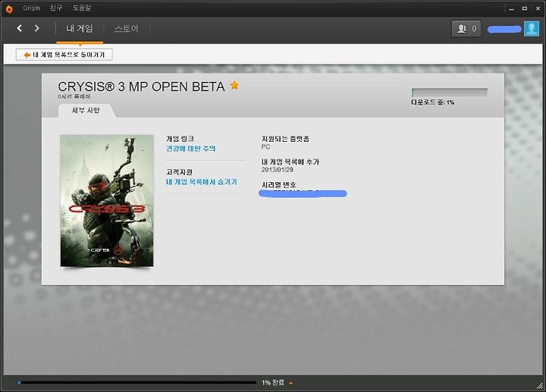Click the Origin logo icon
Screen dimensions: 546x392
click(9, 8)
